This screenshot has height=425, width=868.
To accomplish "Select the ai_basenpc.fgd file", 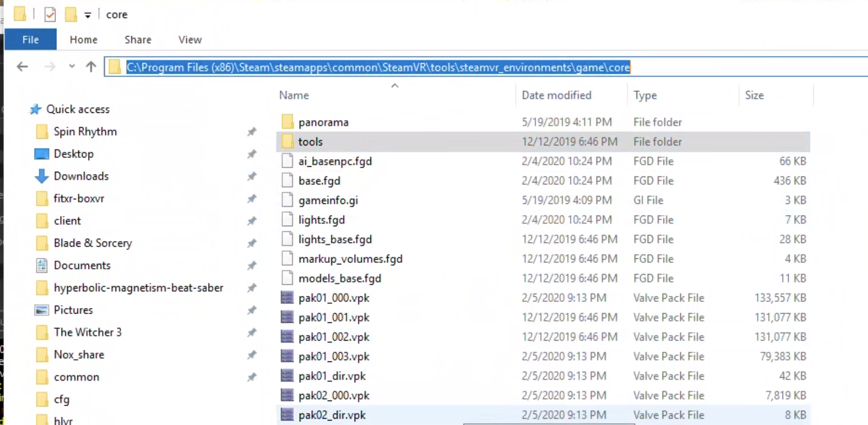I will (543, 161).
